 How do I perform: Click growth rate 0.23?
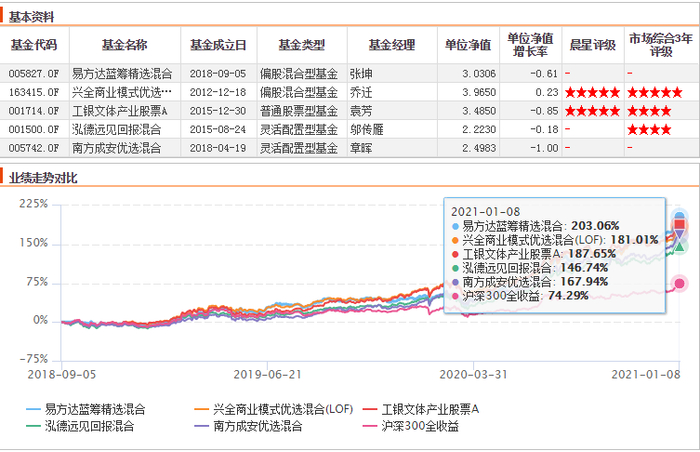click(547, 92)
